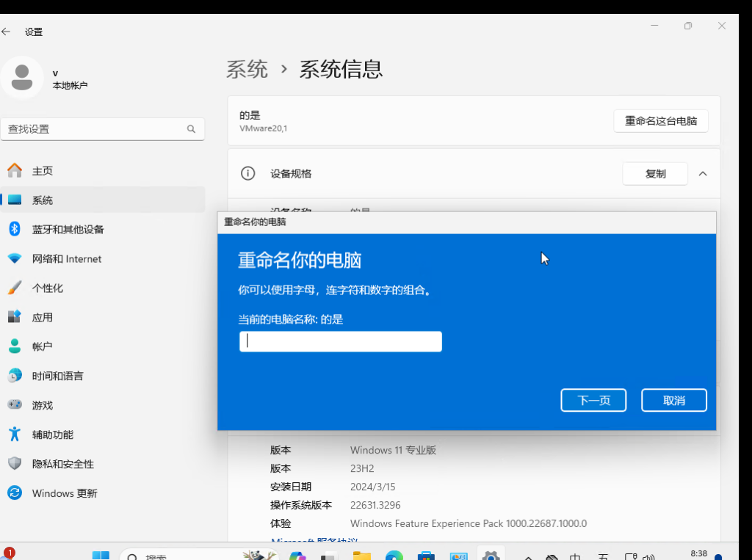Viewport: 752px width, 560px height.
Task: Open Windows Update (Windows 更新) section
Action: tap(65, 493)
